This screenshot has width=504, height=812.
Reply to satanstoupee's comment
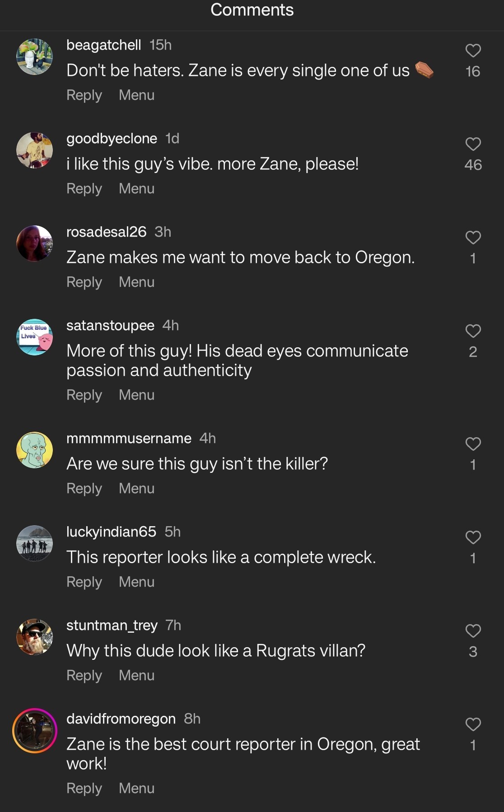click(x=84, y=395)
